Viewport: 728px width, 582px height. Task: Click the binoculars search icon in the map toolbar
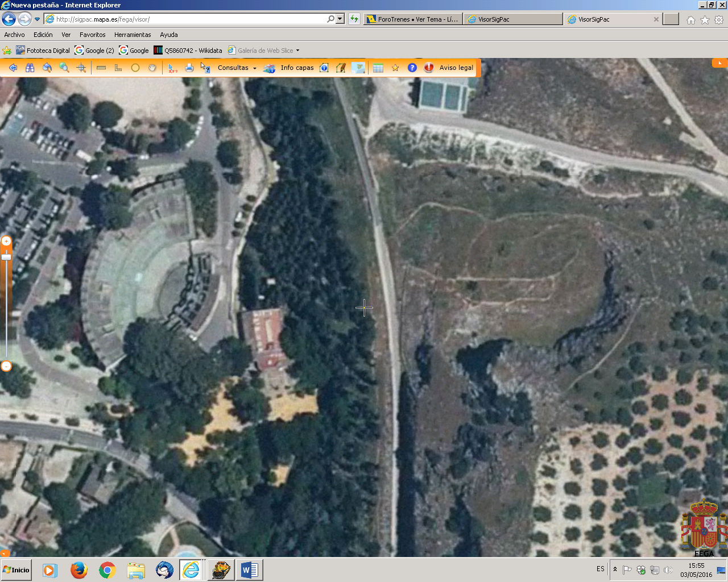(30, 68)
